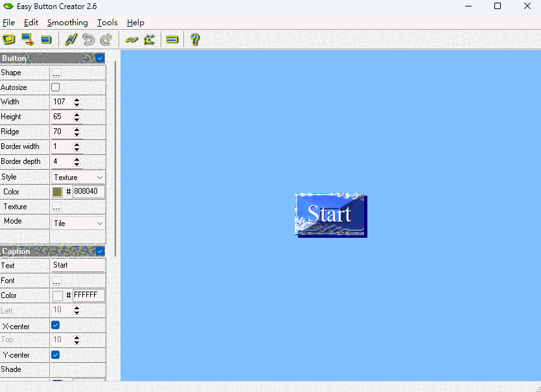Viewport: 541px width, 392px height.
Task: Open Help using the question mark icon
Action: pos(194,40)
